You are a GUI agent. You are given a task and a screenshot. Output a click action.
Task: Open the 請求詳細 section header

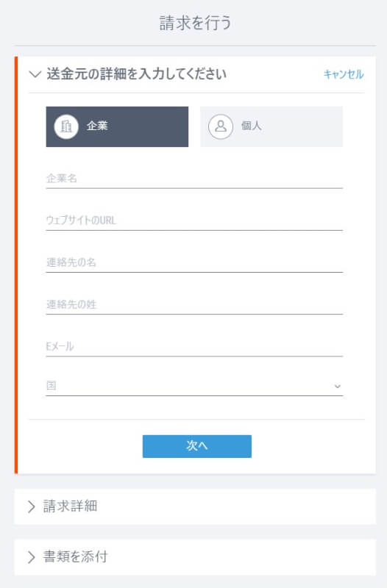point(195,506)
